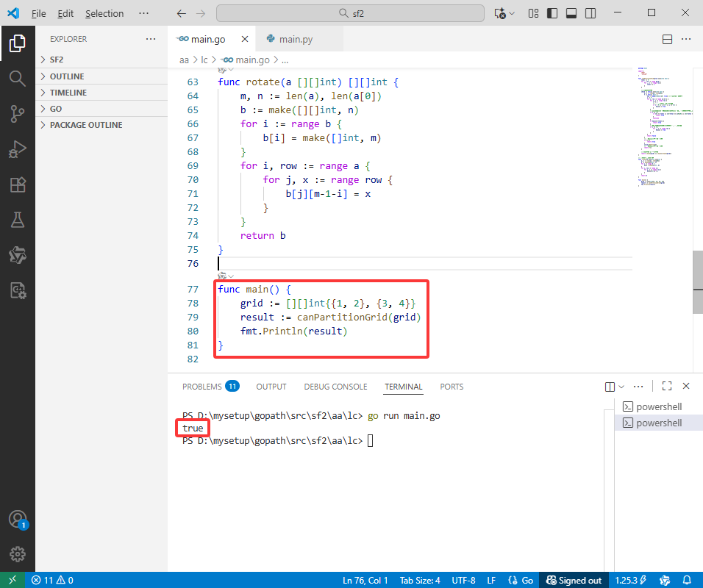Open the Testing flask view
The height and width of the screenshot is (588, 703).
pos(17,220)
